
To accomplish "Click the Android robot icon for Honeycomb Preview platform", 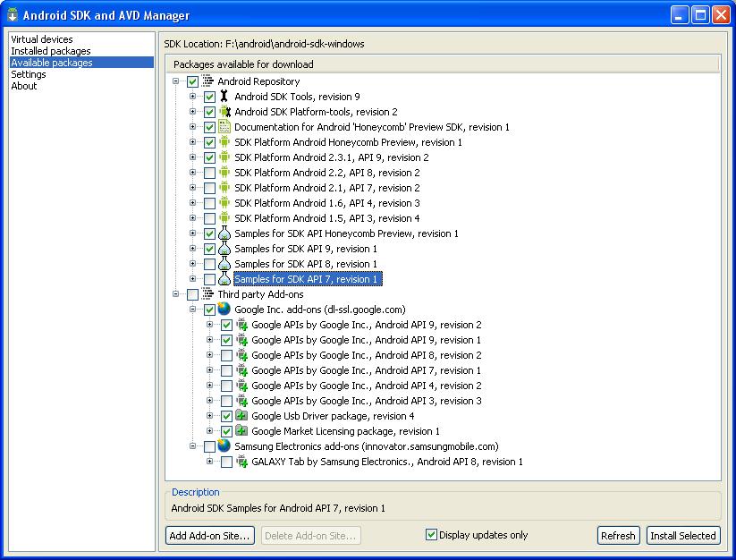I will click(224, 141).
